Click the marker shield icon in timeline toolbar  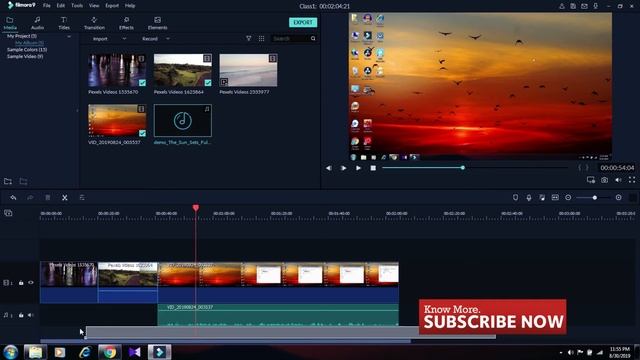(x=515, y=198)
